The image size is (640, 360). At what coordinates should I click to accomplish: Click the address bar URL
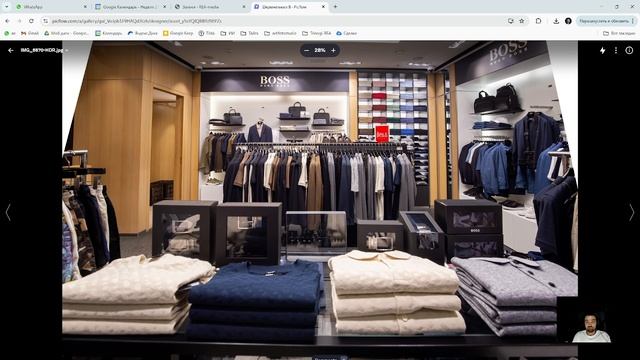click(137, 21)
